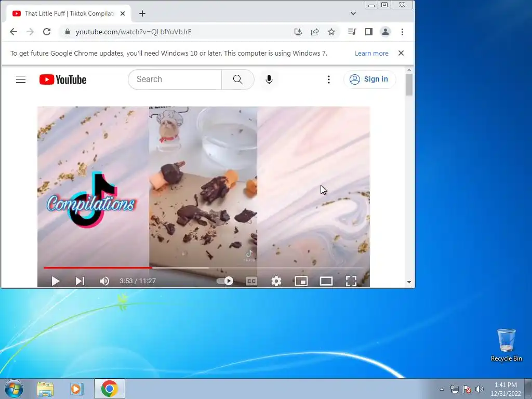This screenshot has width=532, height=399.
Task: Skip to the next video
Action: (x=79, y=281)
